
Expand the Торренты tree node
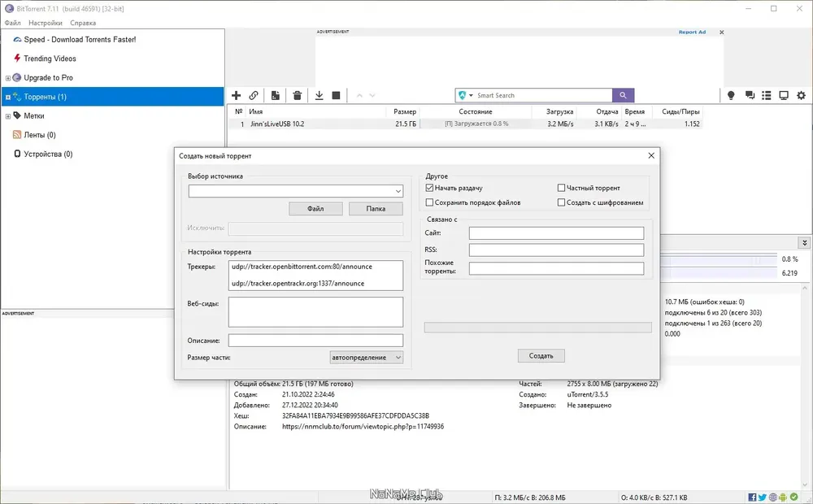point(8,97)
